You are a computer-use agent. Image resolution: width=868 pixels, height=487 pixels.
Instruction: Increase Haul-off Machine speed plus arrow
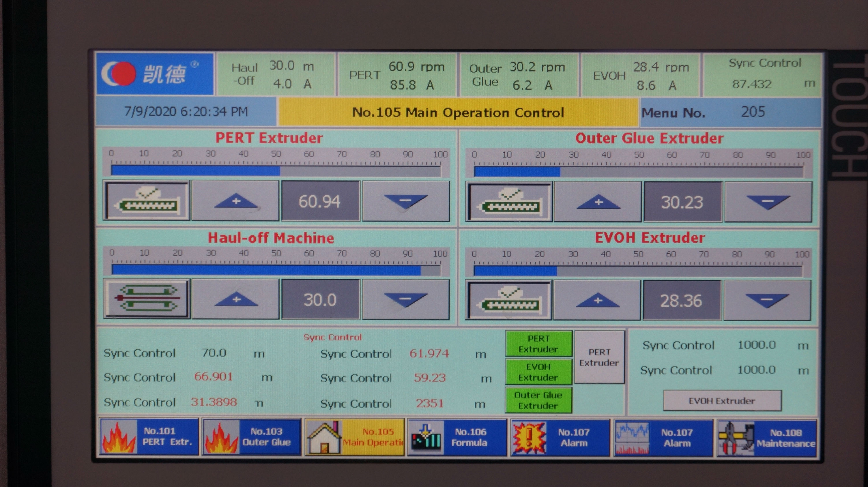pyautogui.click(x=235, y=299)
